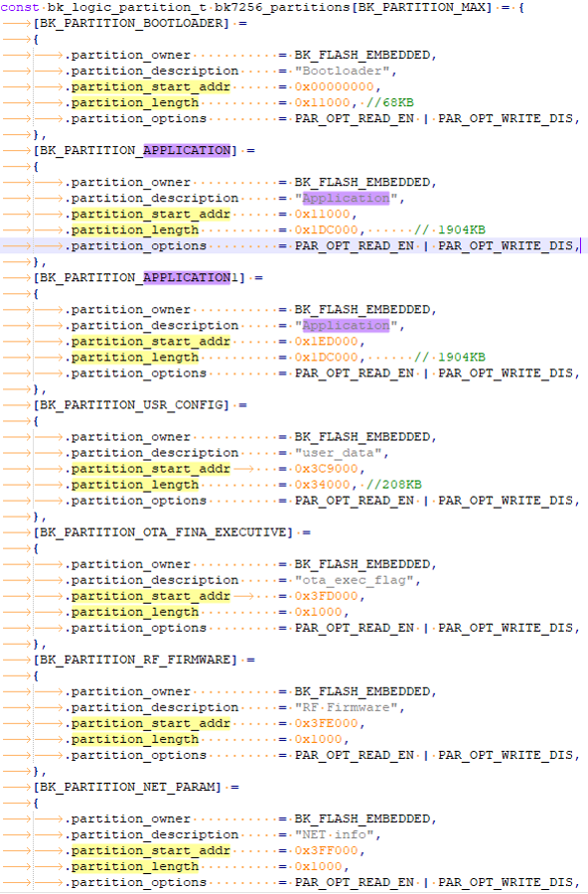Click the //68KB comment

point(390,102)
